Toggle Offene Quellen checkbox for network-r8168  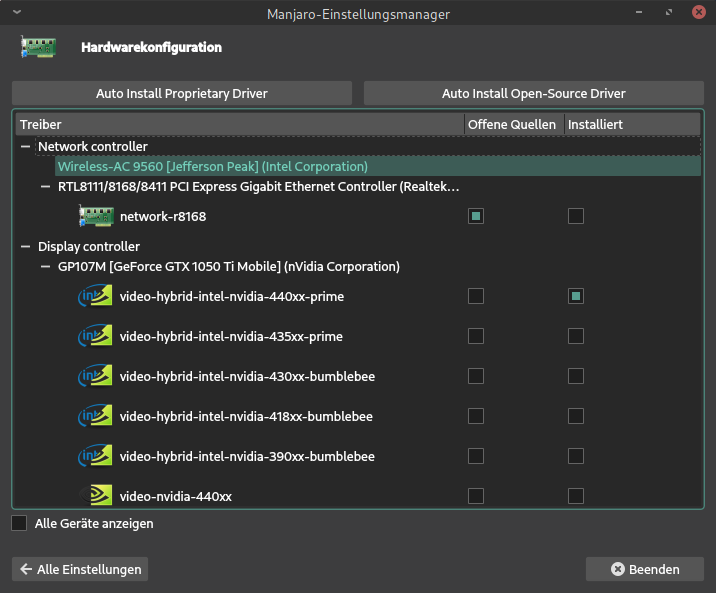pyautogui.click(x=476, y=216)
